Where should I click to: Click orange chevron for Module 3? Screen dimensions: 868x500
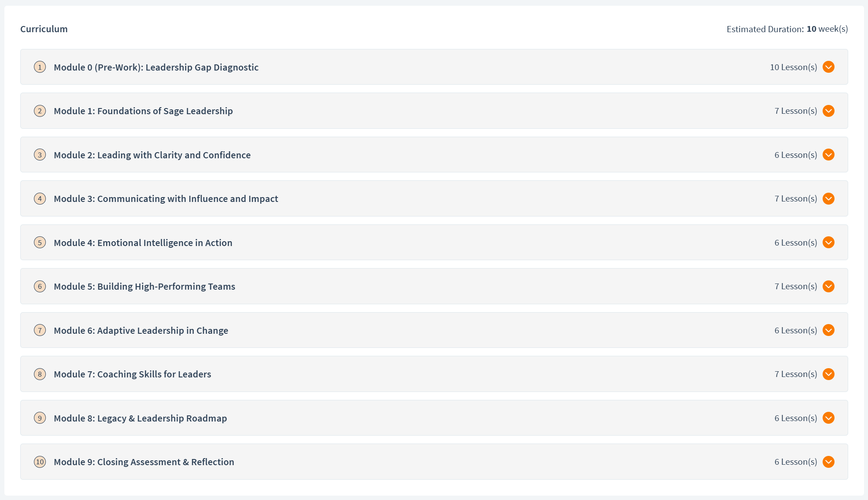[x=828, y=198]
